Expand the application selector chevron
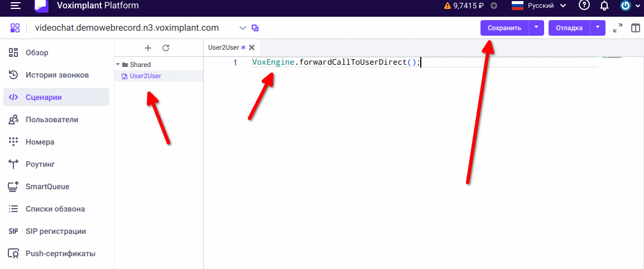 (242, 28)
